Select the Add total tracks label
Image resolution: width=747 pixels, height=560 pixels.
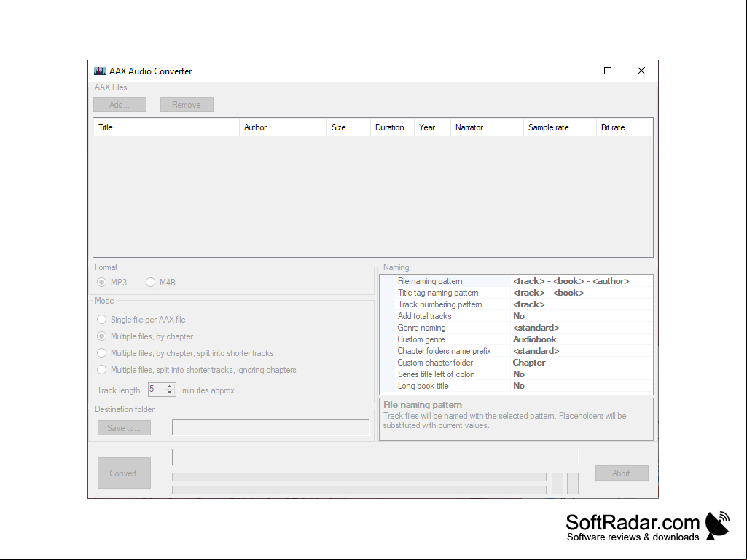pos(424,316)
